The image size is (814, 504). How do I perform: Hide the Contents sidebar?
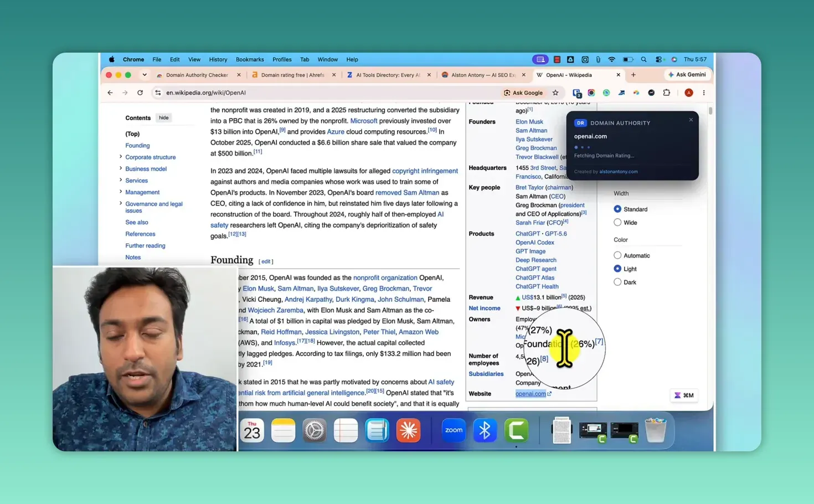pyautogui.click(x=164, y=117)
